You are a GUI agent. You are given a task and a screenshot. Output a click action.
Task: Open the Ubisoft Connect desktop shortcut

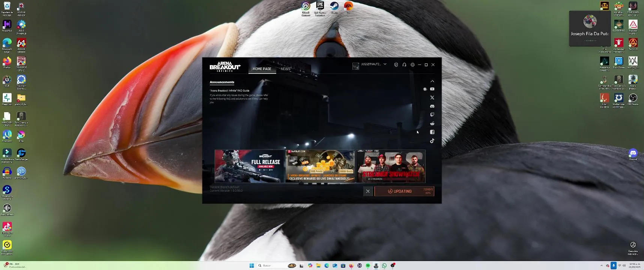point(306,9)
